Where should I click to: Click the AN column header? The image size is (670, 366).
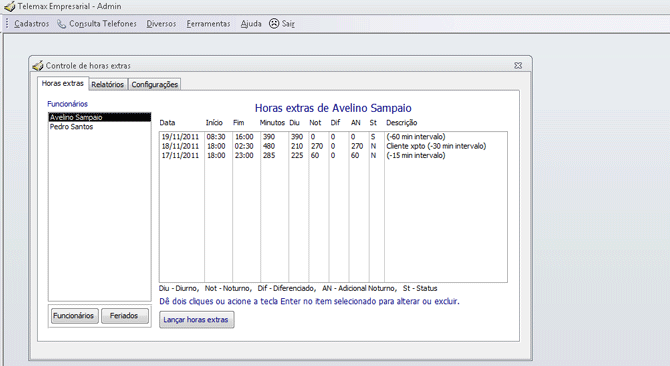tap(356, 123)
